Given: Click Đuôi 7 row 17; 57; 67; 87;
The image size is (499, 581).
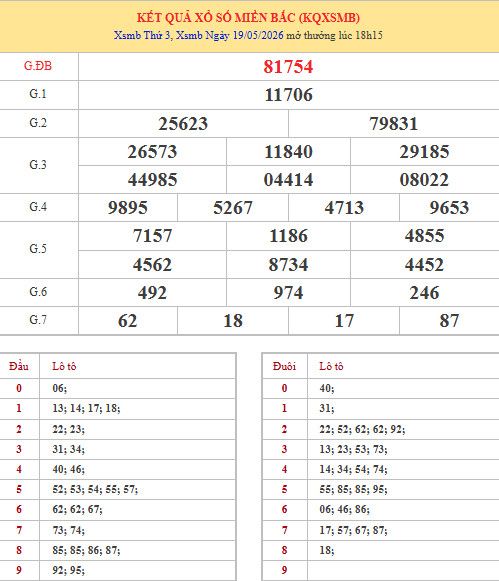Looking at the screenshot, I should click(353, 530).
